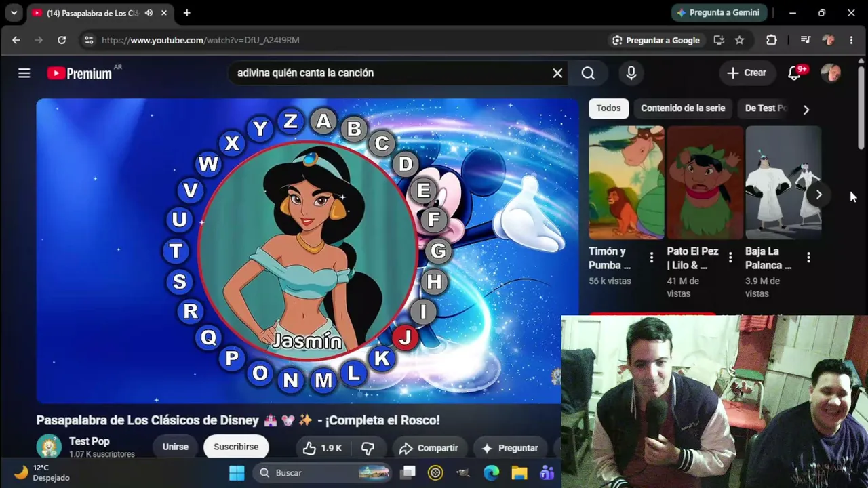Open options for the Timón y Pumba video
Viewport: 868px width, 488px height.
tap(652, 258)
